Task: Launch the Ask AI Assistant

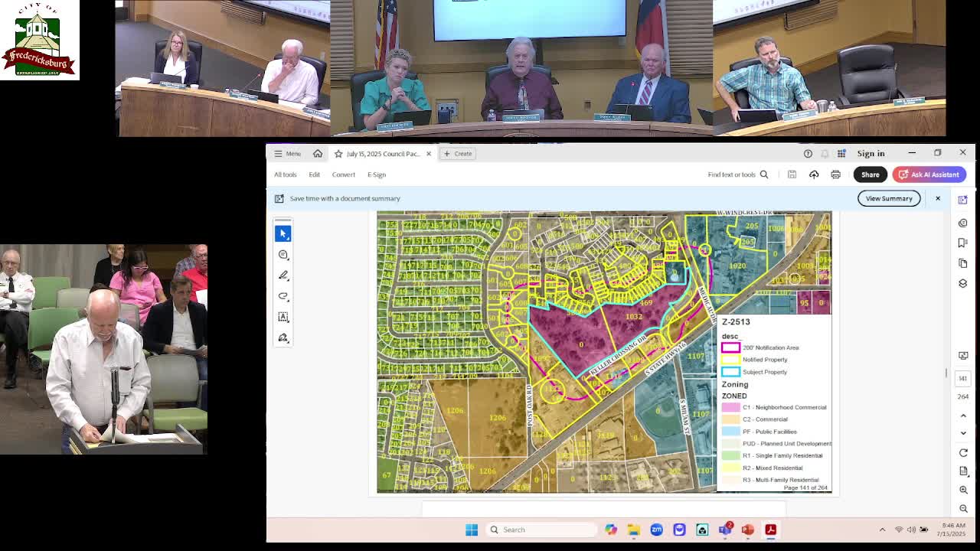Action: pos(929,174)
